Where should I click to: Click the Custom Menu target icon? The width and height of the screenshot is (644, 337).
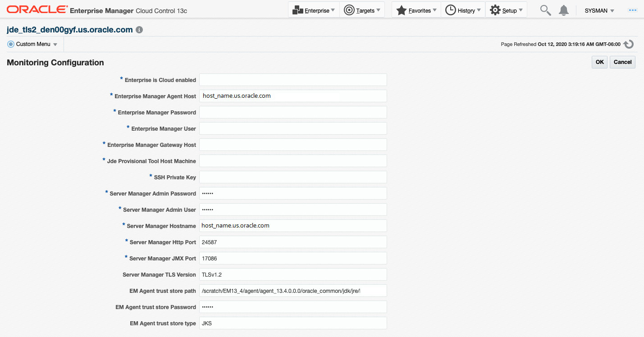[11, 44]
